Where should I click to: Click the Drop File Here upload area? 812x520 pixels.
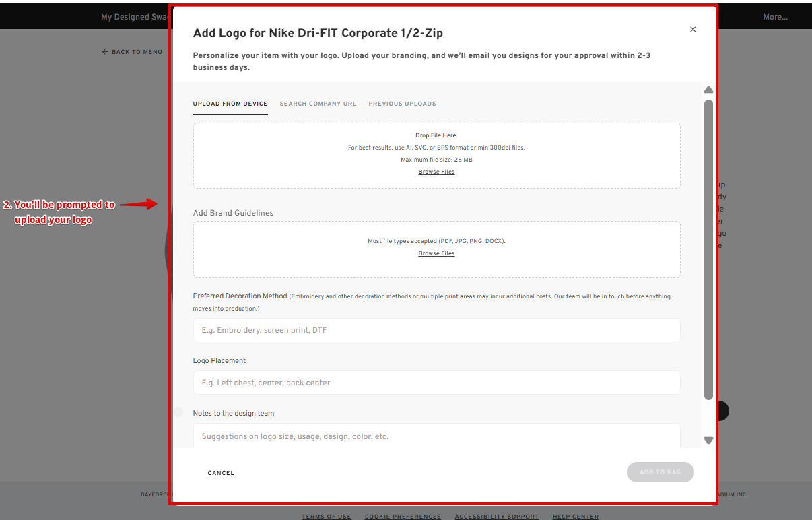pyautogui.click(x=436, y=156)
